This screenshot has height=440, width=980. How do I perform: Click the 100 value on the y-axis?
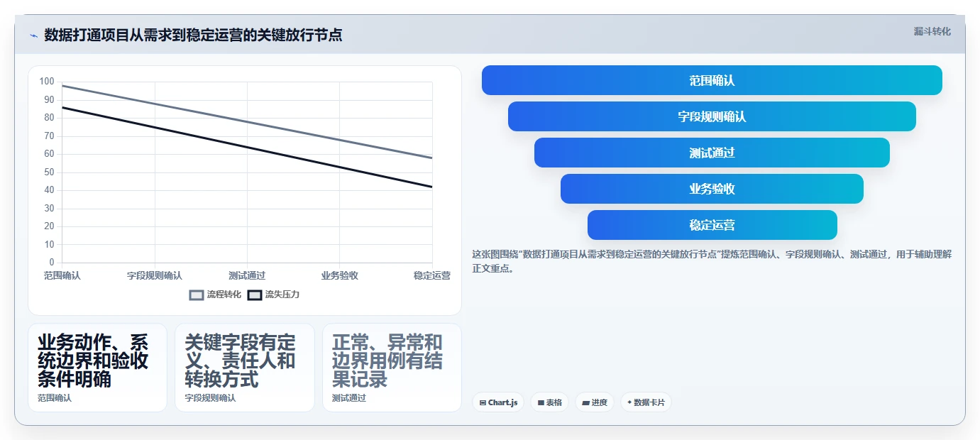pyautogui.click(x=47, y=82)
